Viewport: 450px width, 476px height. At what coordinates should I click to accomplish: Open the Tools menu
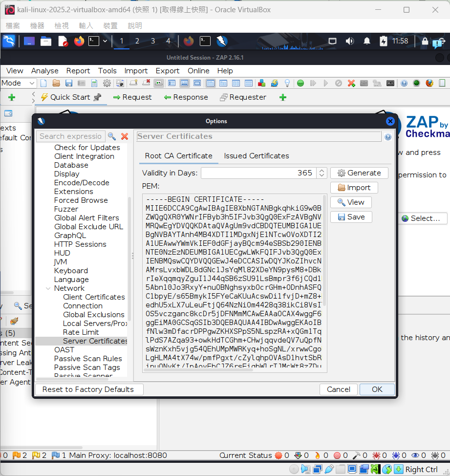pyautogui.click(x=107, y=71)
